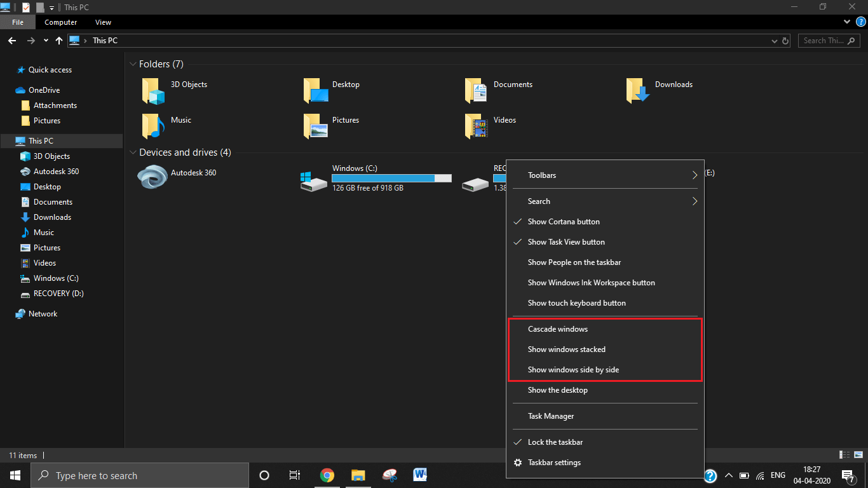Click the Windows (C:) storage usage bar
The width and height of the screenshot is (868, 488).
[391, 178]
